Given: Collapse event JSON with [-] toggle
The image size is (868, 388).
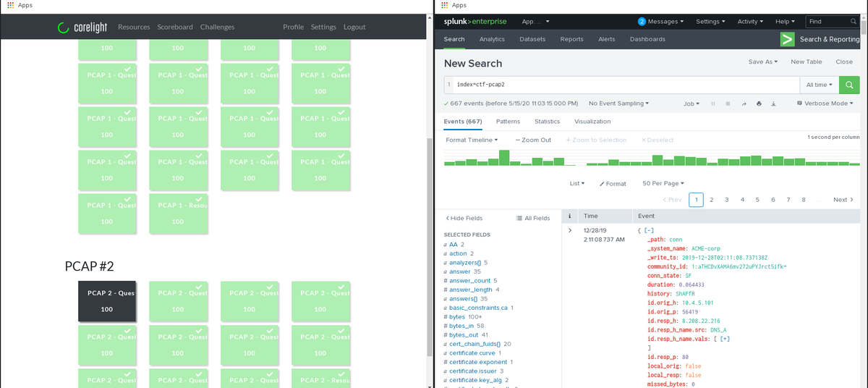Looking at the screenshot, I should pyautogui.click(x=647, y=230).
